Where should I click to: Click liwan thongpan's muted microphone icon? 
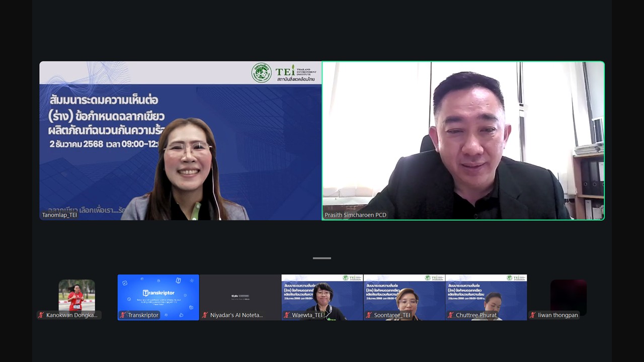(x=533, y=315)
